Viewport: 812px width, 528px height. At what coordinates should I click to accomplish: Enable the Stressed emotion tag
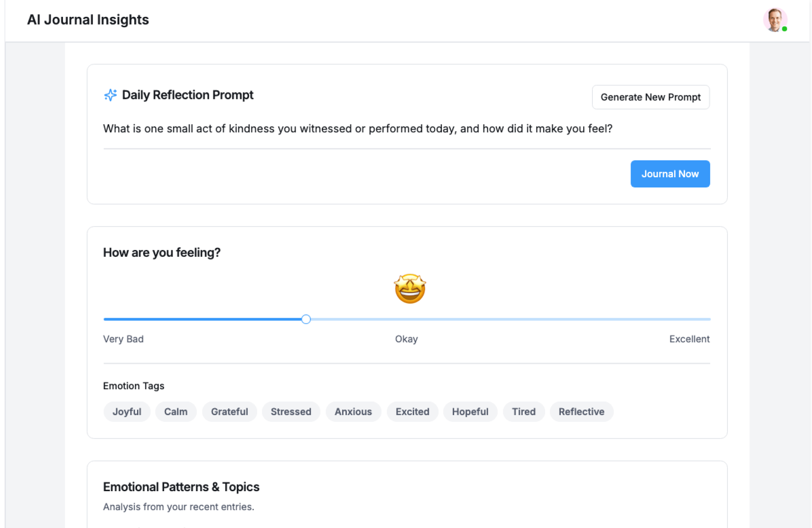click(291, 412)
